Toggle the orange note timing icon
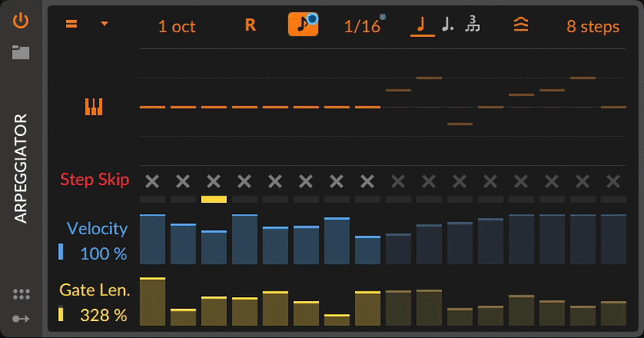 [x=303, y=25]
